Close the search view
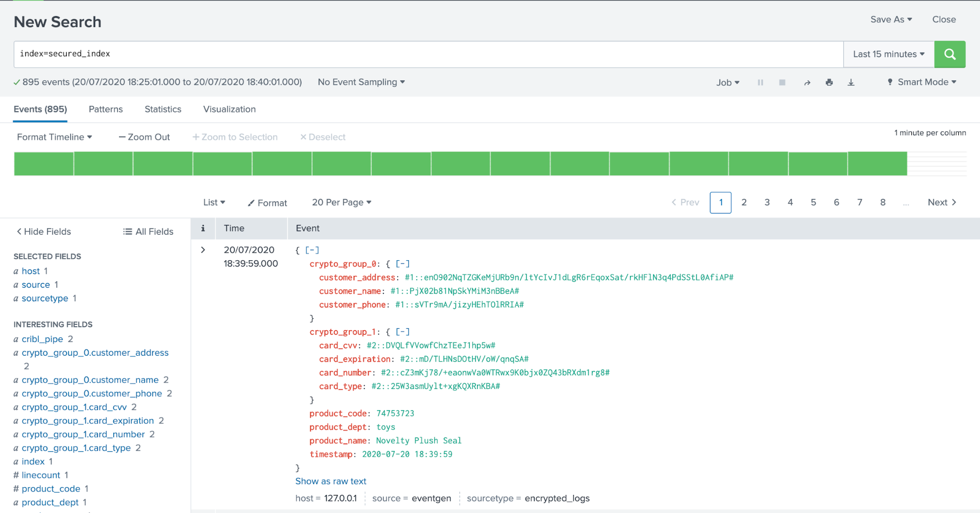 click(944, 20)
